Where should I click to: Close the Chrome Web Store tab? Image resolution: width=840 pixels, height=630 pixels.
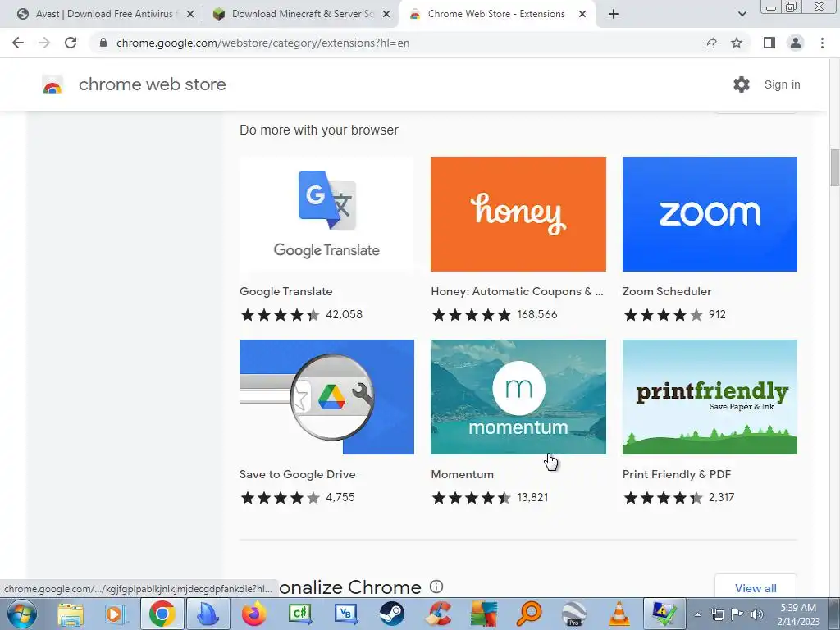pyautogui.click(x=582, y=15)
